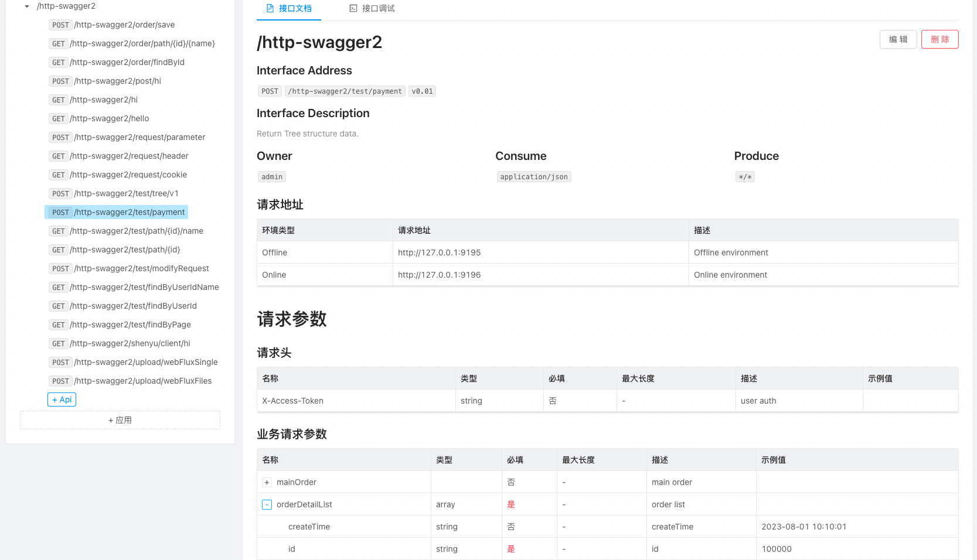Open GET /http-swagger2/request/cookie API
977x560 pixels.
[x=128, y=175]
